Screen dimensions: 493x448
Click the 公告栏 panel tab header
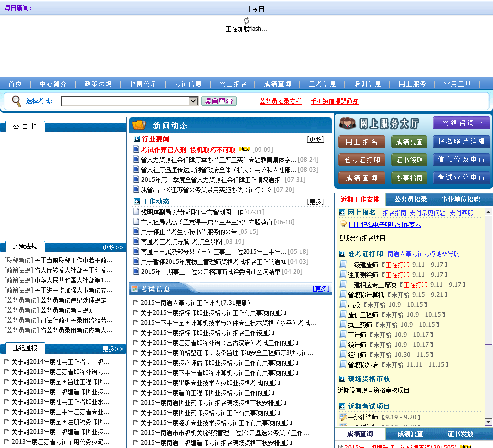[x=25, y=126]
